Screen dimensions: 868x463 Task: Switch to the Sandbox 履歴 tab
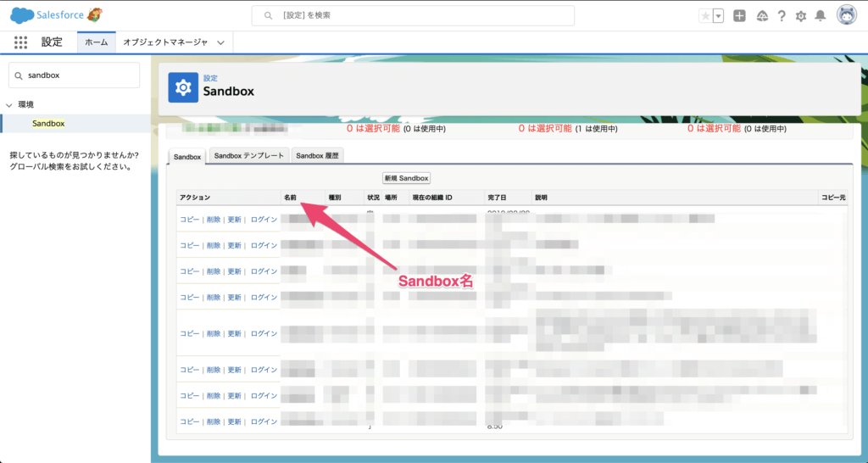pyautogui.click(x=317, y=156)
